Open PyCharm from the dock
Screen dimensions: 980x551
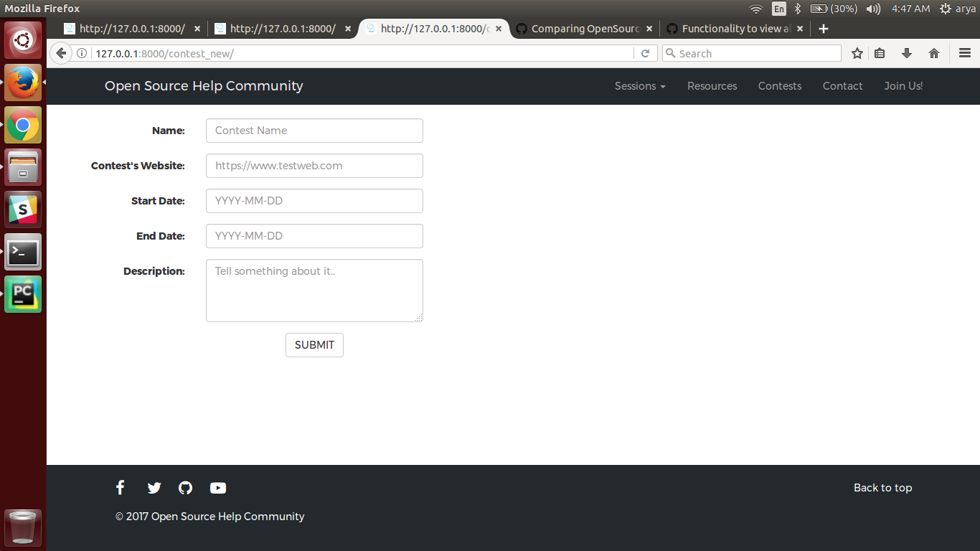(x=23, y=294)
